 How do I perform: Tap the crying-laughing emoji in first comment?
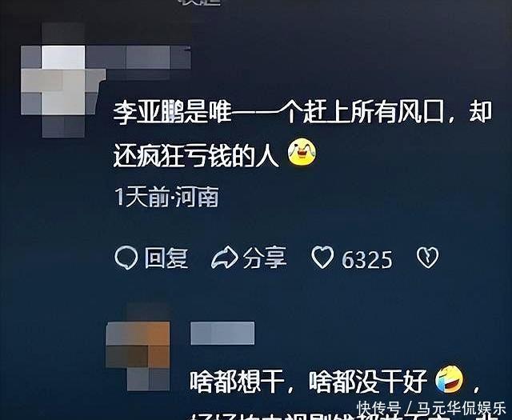click(302, 152)
